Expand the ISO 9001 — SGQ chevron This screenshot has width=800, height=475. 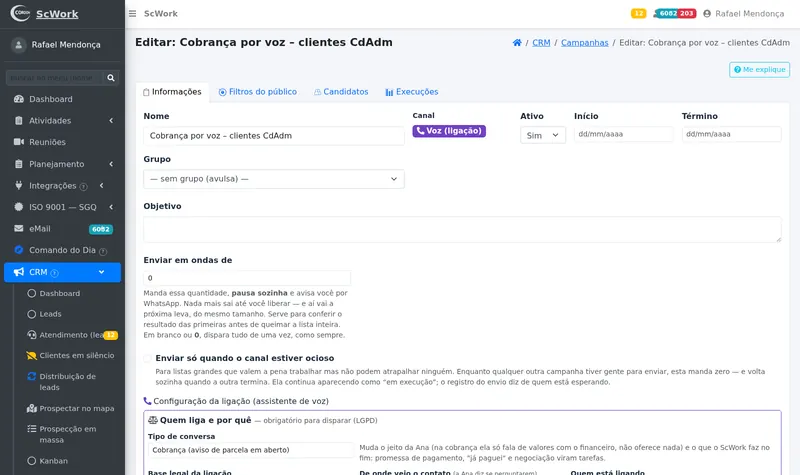(x=111, y=207)
